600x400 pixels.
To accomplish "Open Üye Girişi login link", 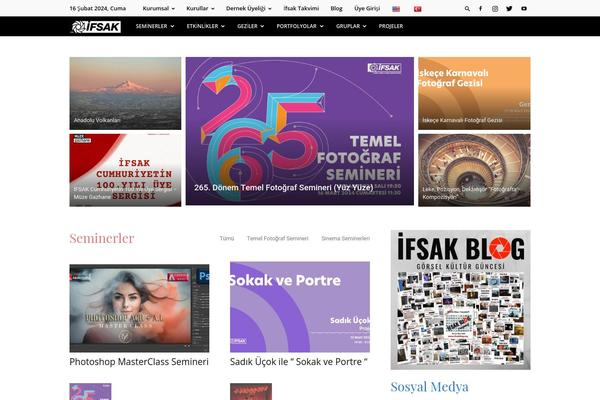I will tap(367, 8).
